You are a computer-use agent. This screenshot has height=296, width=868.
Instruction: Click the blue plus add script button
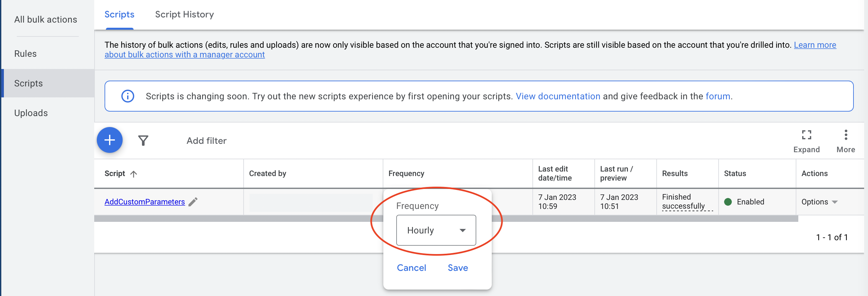[109, 140]
